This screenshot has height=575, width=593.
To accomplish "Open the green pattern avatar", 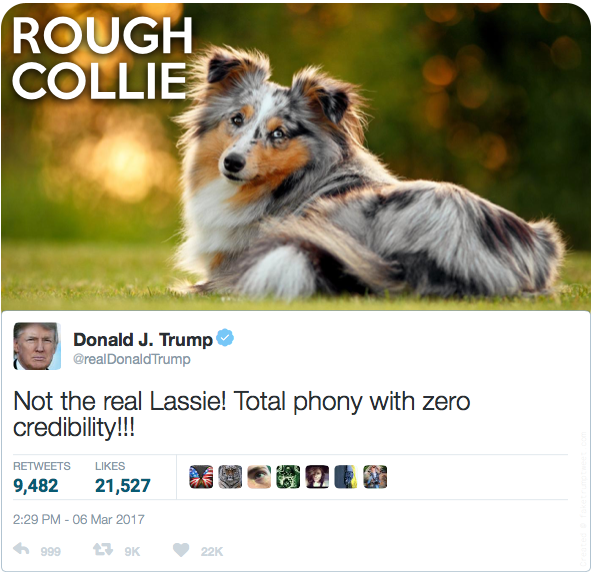I will (288, 476).
